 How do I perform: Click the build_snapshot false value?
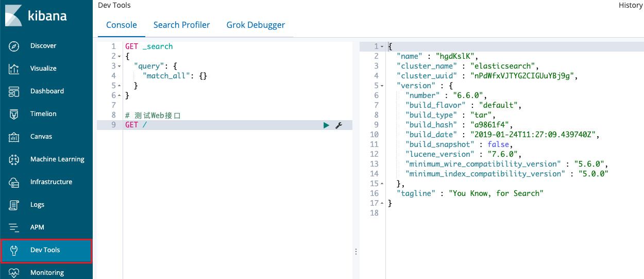498,144
